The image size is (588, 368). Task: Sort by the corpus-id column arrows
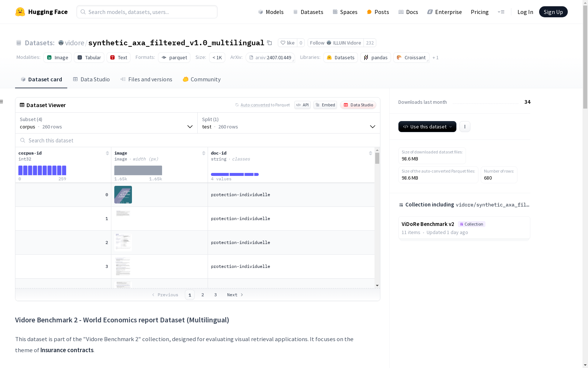pyautogui.click(x=107, y=153)
